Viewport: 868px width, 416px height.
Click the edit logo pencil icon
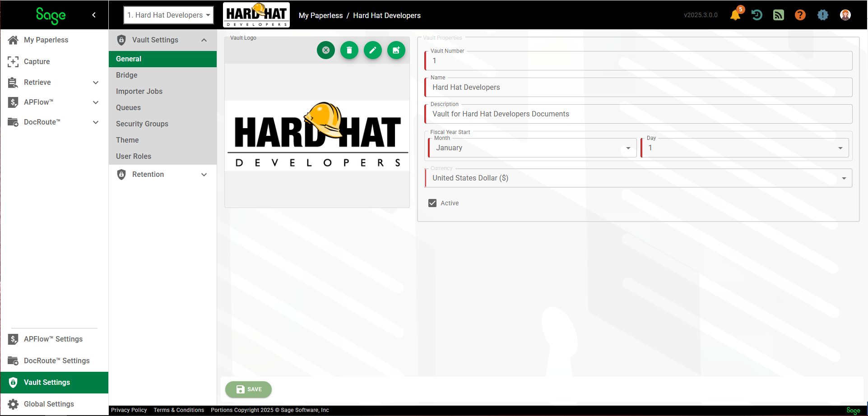(373, 50)
